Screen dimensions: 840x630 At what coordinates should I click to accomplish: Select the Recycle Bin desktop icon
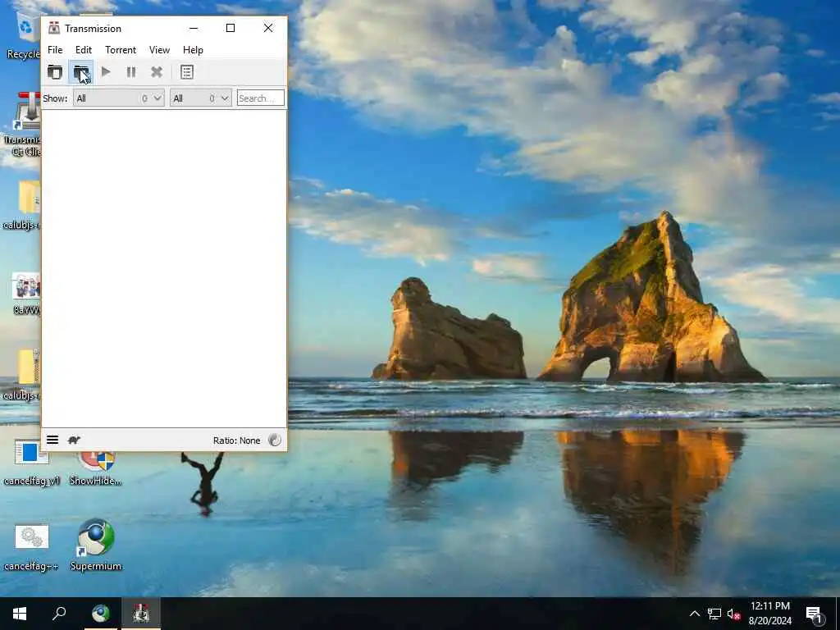[x=23, y=35]
